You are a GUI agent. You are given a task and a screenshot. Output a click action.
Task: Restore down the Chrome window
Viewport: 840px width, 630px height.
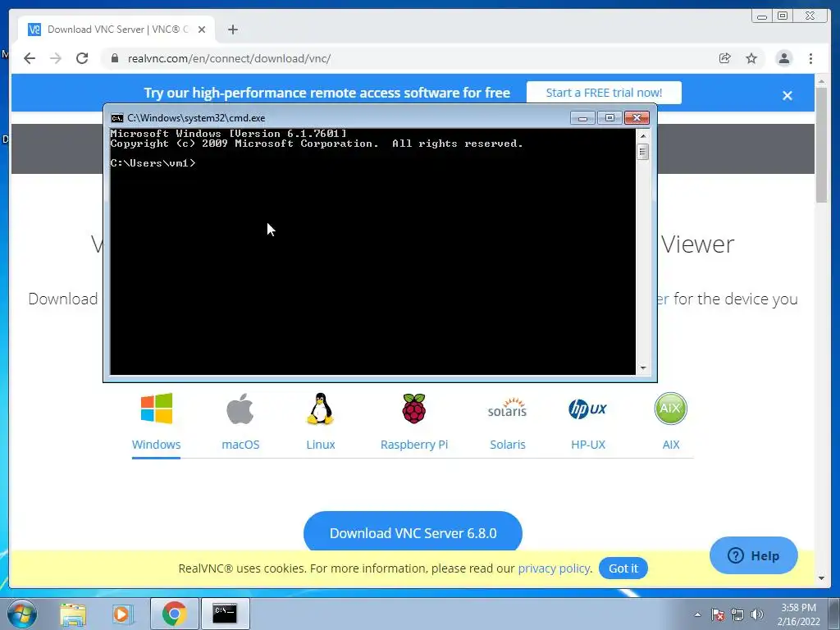coord(783,16)
